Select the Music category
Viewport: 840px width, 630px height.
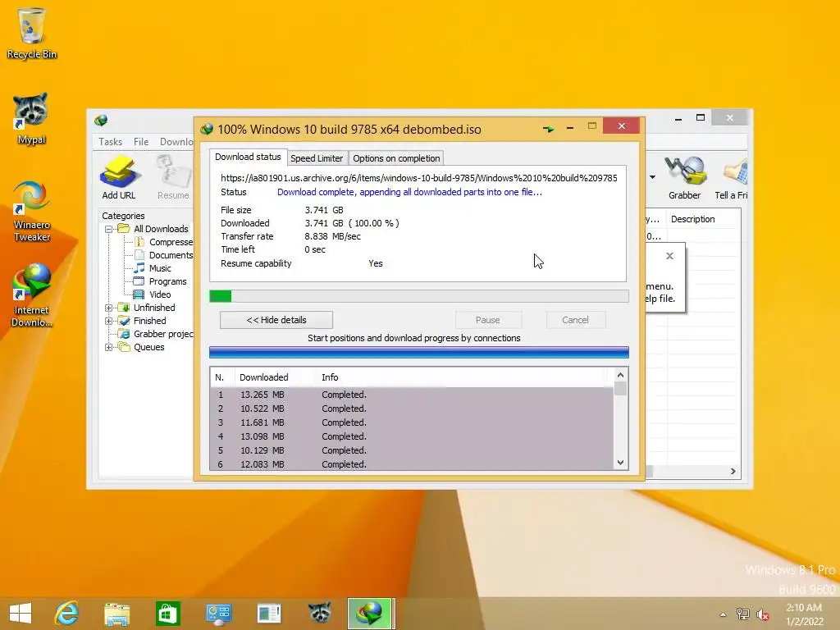(x=153, y=268)
